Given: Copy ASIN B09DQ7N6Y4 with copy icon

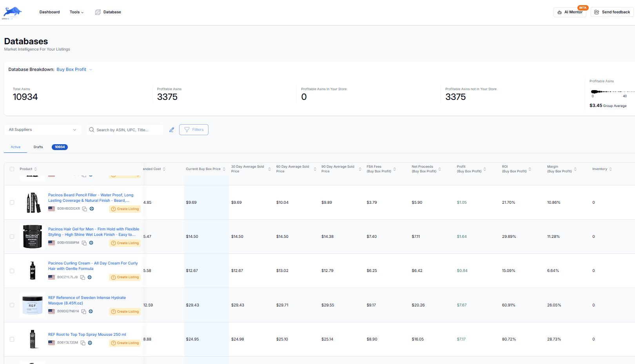Looking at the screenshot, I should point(83,311).
